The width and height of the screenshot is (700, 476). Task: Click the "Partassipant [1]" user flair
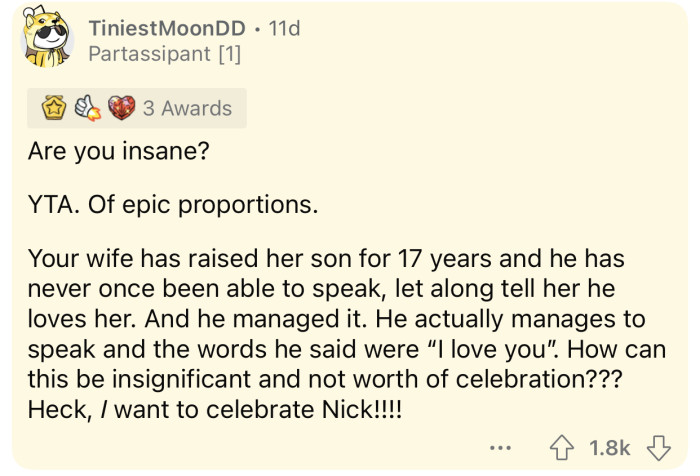click(x=164, y=53)
